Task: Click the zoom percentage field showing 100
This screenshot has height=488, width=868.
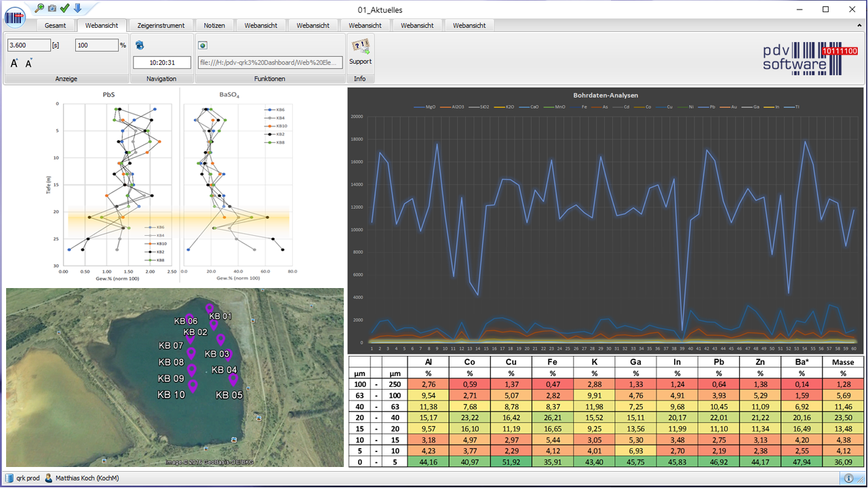Action: click(x=96, y=45)
